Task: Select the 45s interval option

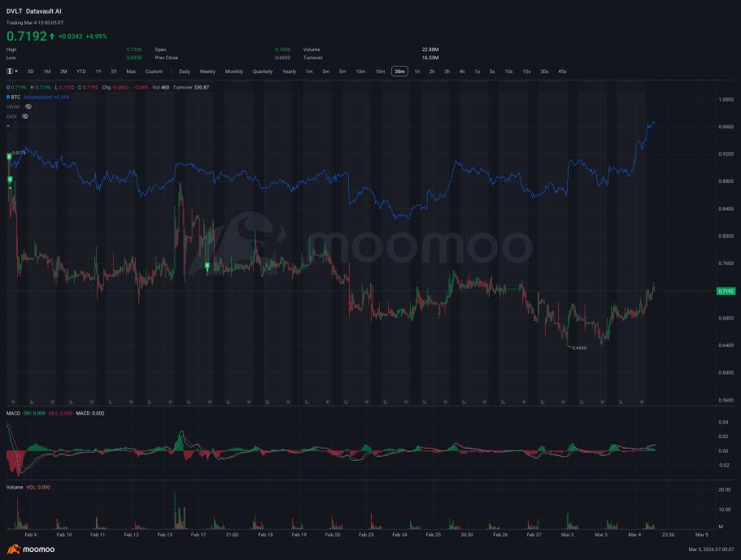Action: click(562, 72)
